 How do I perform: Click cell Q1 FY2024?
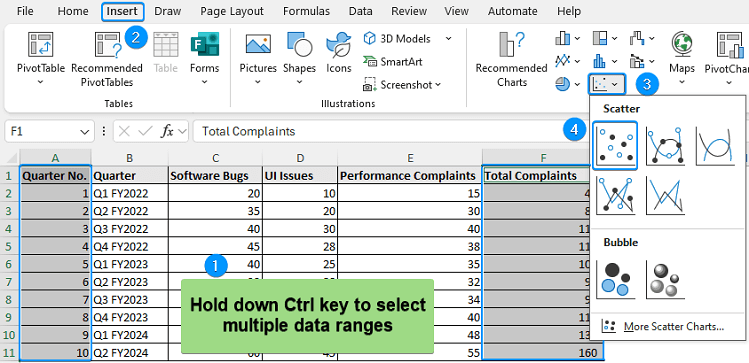[x=130, y=335]
